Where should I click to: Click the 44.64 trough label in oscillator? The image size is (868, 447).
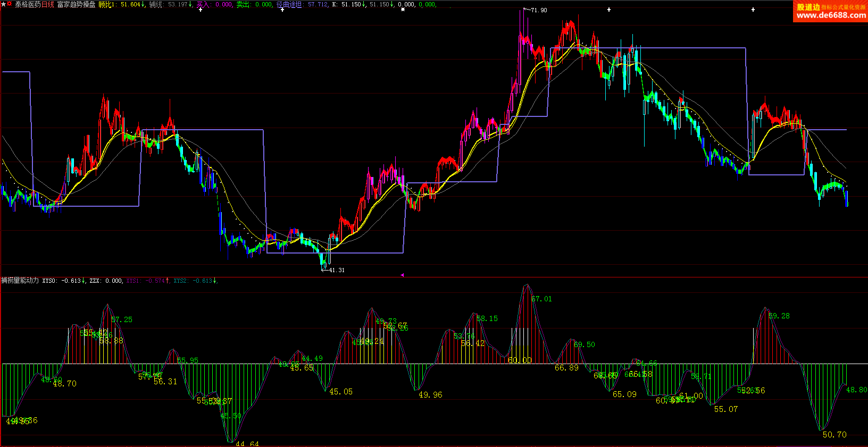[247, 443]
